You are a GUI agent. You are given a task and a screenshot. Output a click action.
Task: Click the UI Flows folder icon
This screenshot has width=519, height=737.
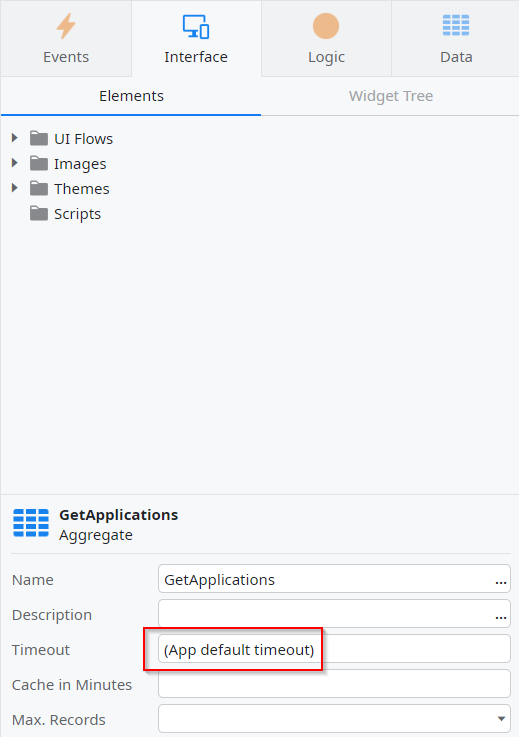[x=39, y=138]
